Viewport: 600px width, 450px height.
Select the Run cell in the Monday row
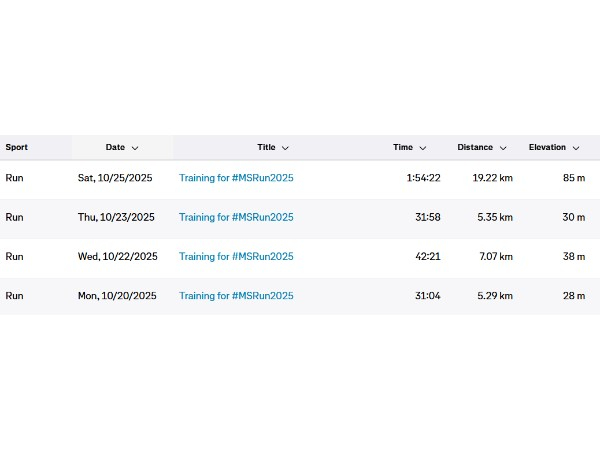15,296
